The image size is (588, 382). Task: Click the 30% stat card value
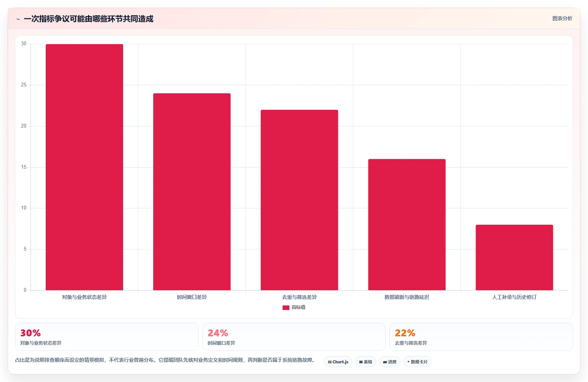[x=30, y=333]
